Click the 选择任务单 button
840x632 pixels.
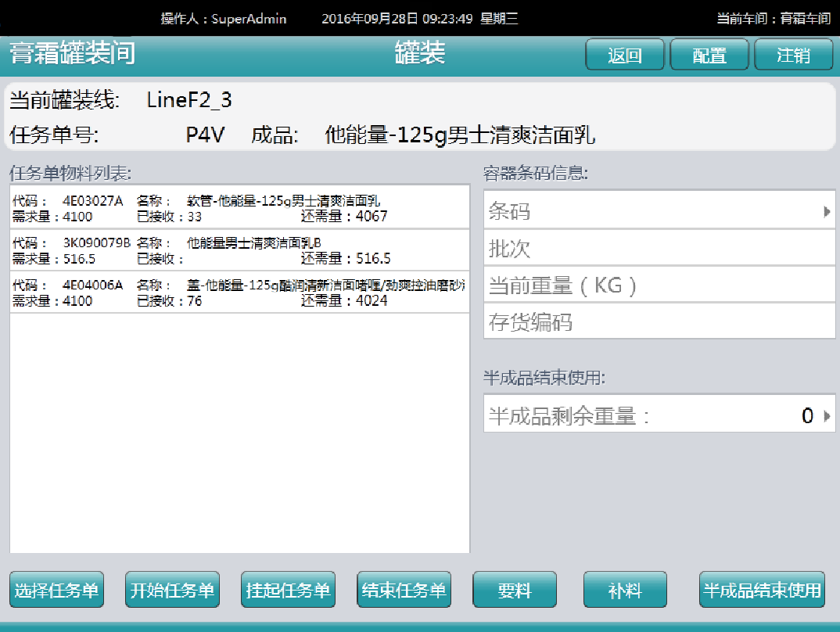tap(56, 590)
